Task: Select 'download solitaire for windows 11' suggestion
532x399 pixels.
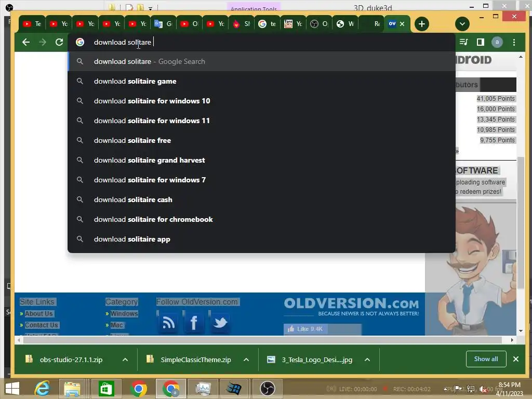Action: (x=261, y=121)
